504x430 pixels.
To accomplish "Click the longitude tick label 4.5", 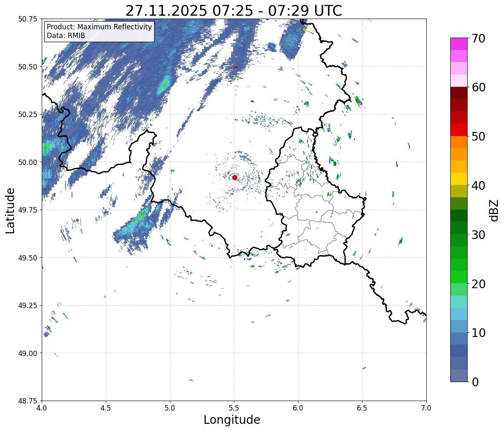I will click(106, 408).
